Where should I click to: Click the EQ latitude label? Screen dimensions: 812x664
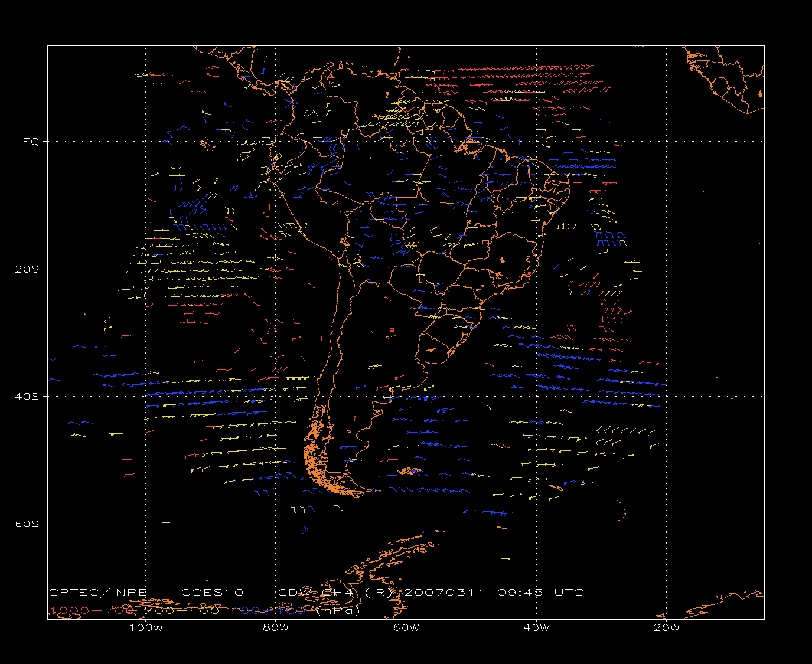(31, 142)
